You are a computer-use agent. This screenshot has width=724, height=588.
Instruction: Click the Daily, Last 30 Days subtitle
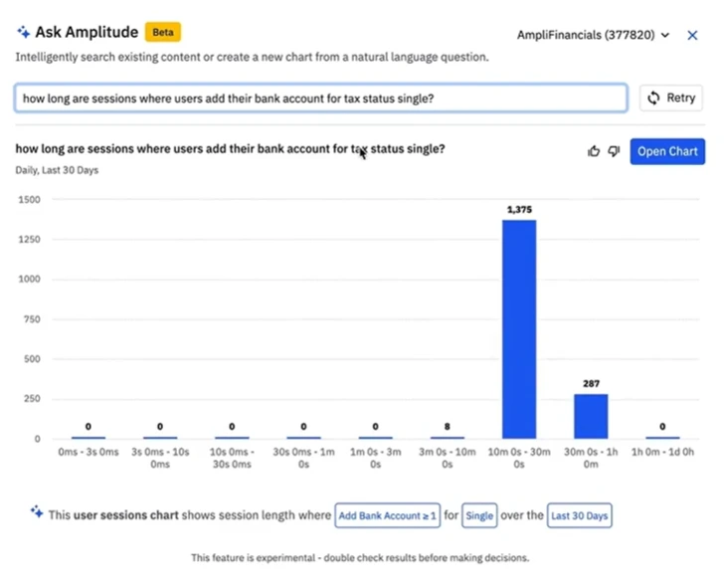[57, 170]
